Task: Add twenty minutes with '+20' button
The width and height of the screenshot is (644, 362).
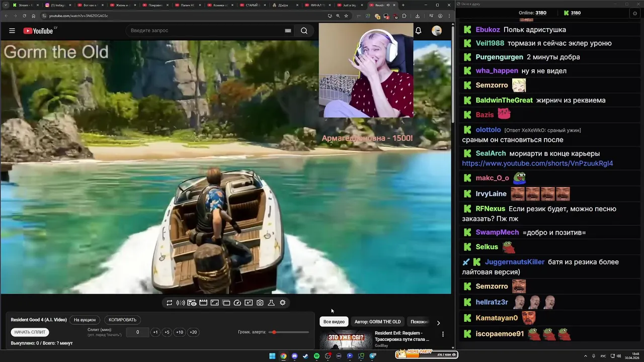Action: (x=193, y=332)
